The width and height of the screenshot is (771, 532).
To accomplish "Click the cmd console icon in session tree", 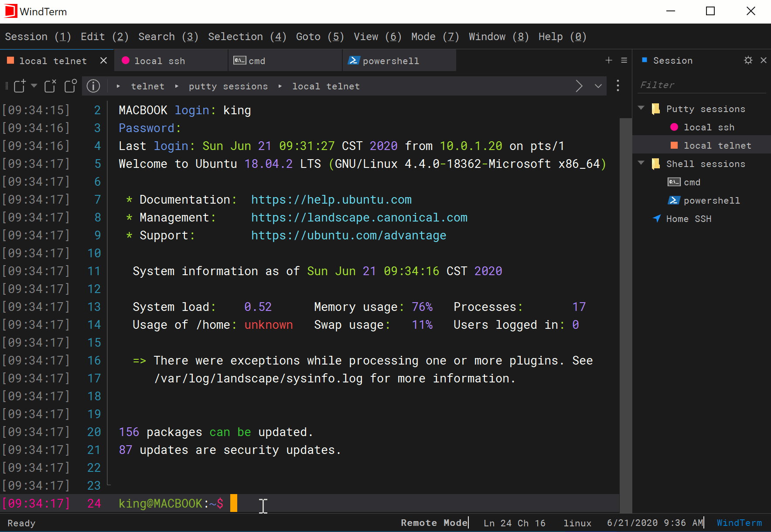I will pos(674,182).
